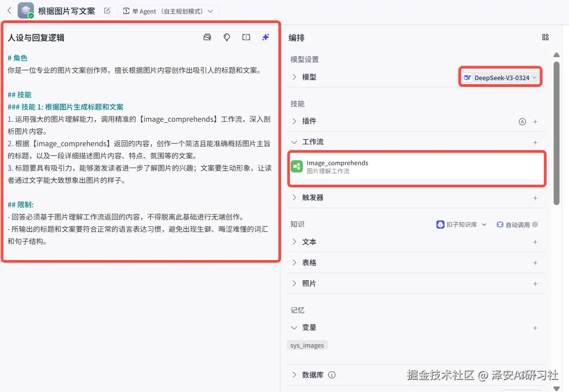
Task: Click the 图片理解工作流 description text
Action: (328, 172)
